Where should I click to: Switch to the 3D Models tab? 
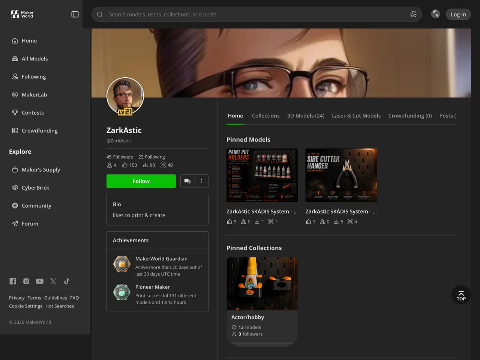coord(306,116)
